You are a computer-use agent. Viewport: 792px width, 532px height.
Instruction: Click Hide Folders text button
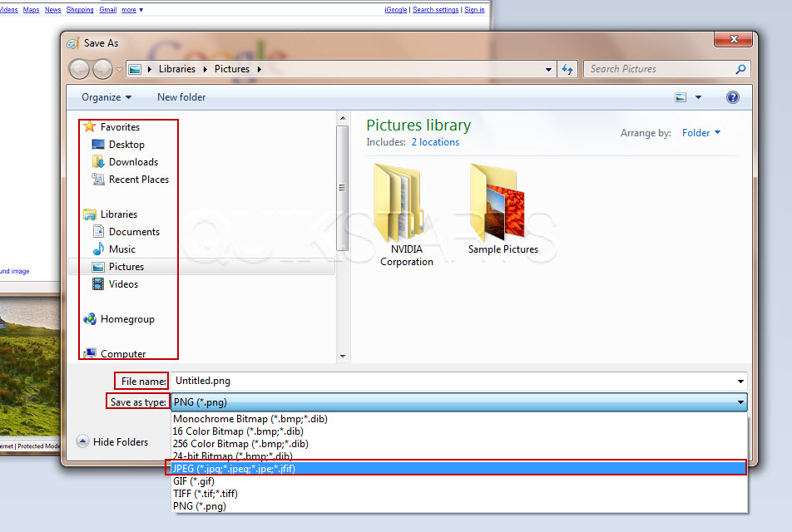[x=121, y=441]
